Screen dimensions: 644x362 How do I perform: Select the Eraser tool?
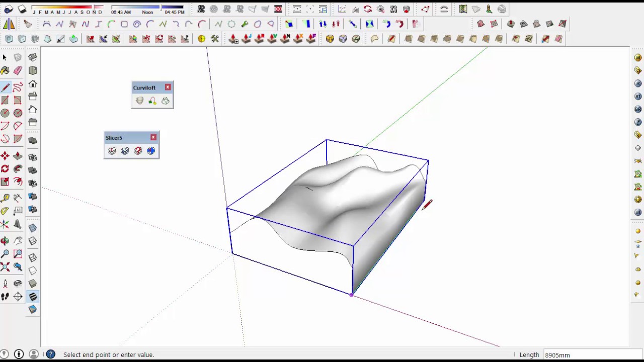pos(18,71)
